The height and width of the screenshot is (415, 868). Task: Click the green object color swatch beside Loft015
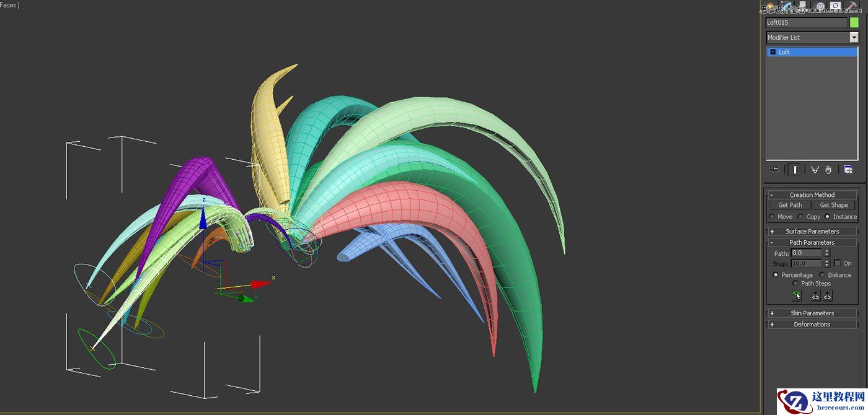(x=856, y=22)
